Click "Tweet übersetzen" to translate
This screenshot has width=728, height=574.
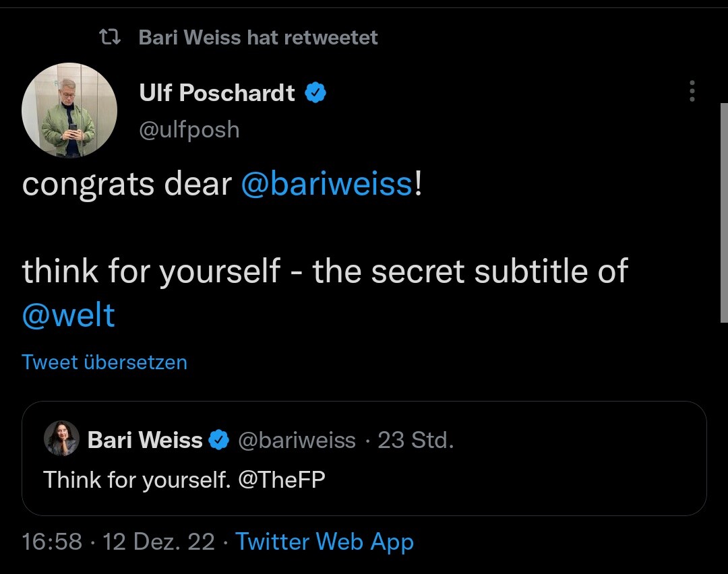[x=104, y=362]
